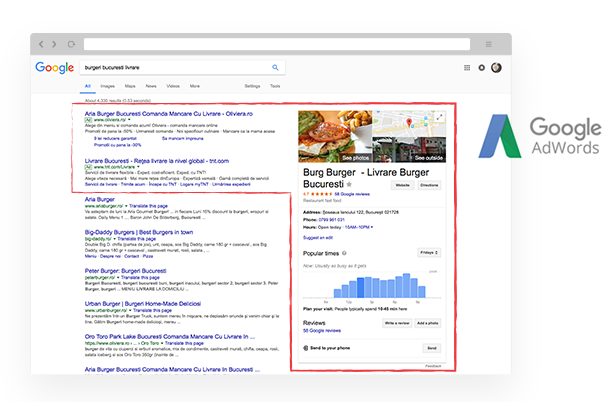Click Write a review button

pyautogui.click(x=397, y=323)
